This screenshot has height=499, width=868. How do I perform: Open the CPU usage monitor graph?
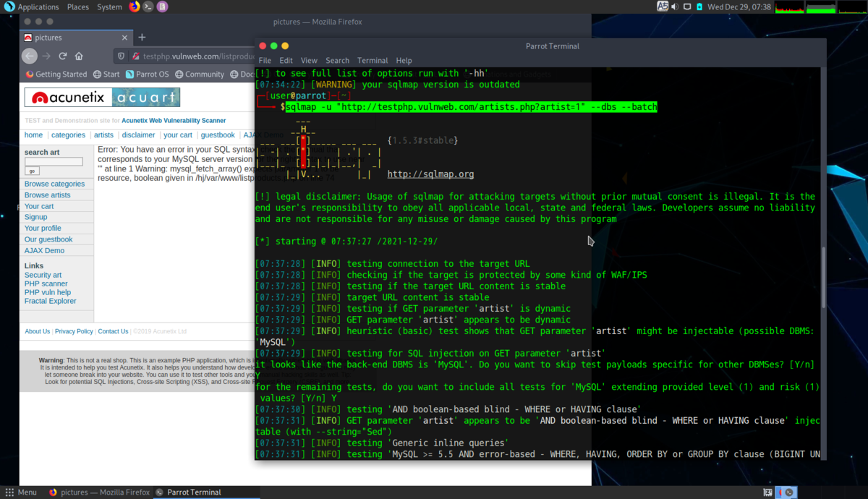(x=788, y=7)
